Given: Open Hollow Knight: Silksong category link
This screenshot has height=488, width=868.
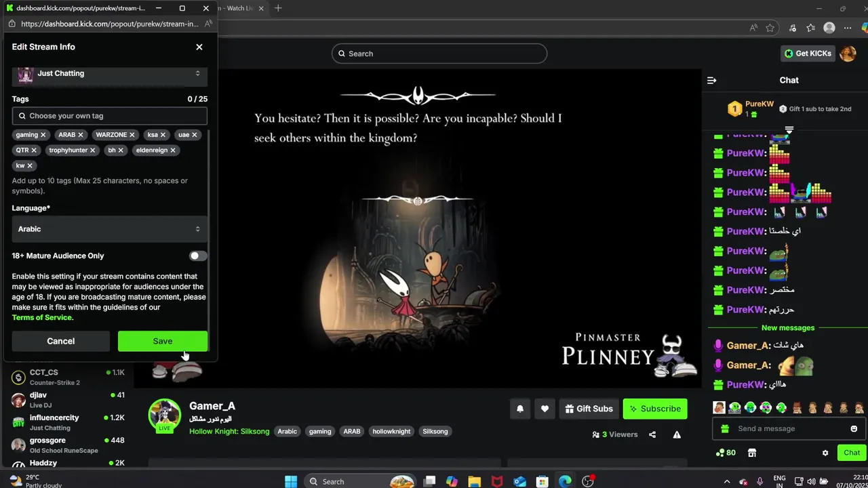Looking at the screenshot, I should pos(229,431).
